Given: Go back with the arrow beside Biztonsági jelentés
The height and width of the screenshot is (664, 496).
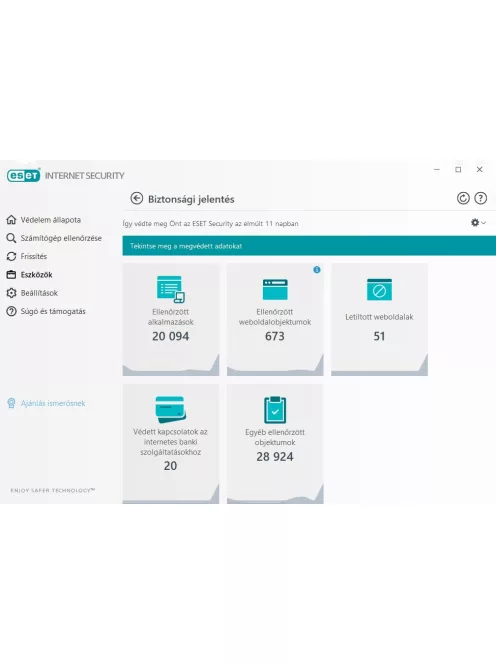Looking at the screenshot, I should point(136,198).
